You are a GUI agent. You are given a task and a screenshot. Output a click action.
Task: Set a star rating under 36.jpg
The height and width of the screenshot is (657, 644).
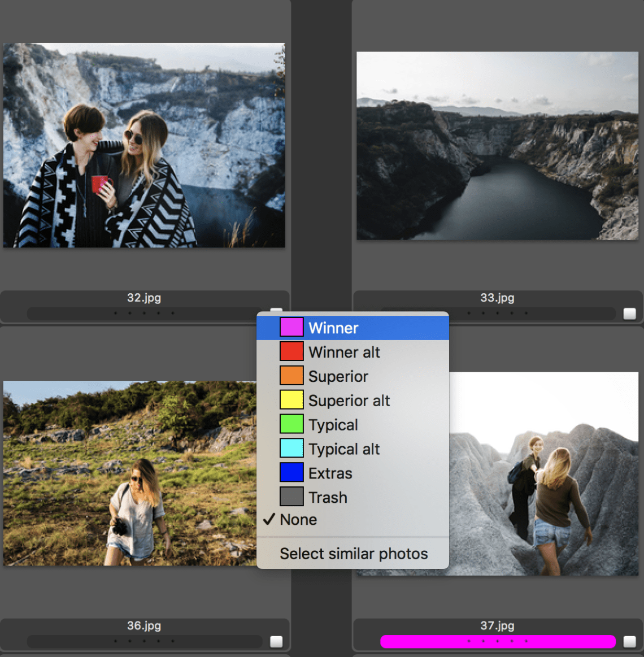point(144,641)
